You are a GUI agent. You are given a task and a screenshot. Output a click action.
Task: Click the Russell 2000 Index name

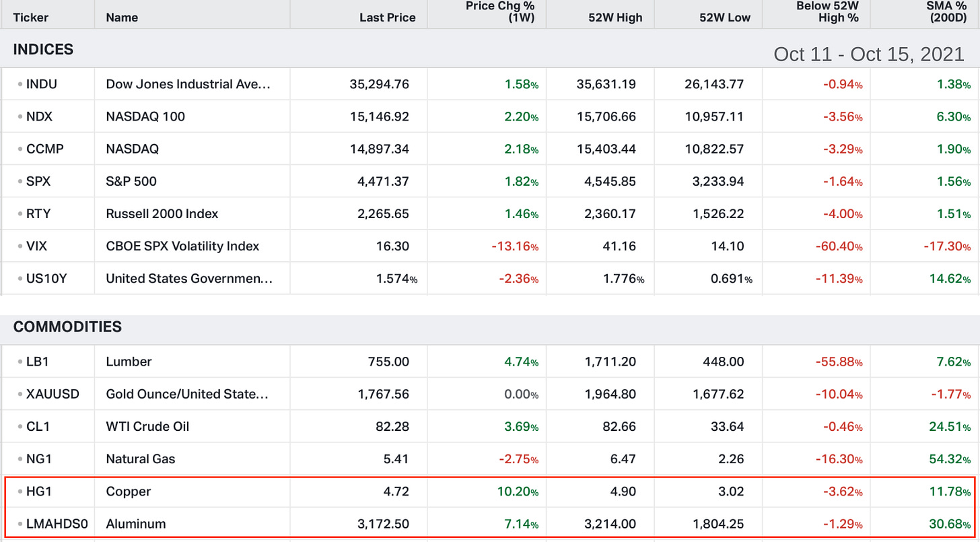coord(162,213)
